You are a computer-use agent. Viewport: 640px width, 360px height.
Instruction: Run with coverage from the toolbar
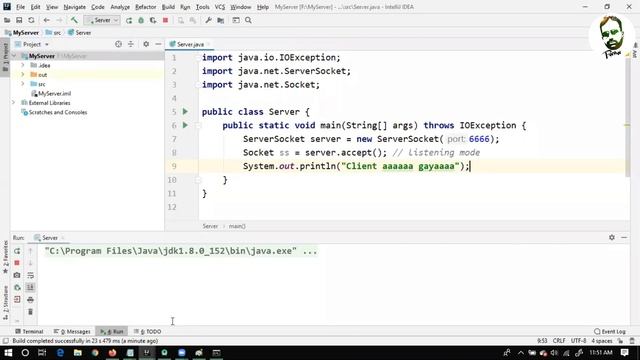(153, 20)
